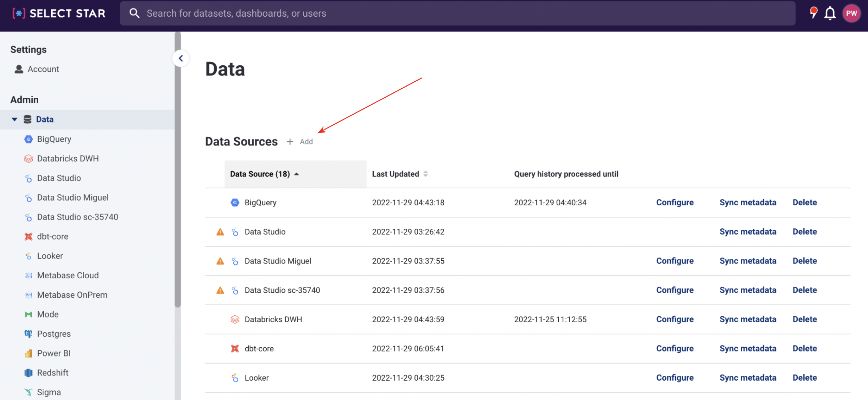
Task: Open the notifications bell icon
Action: [x=830, y=14]
